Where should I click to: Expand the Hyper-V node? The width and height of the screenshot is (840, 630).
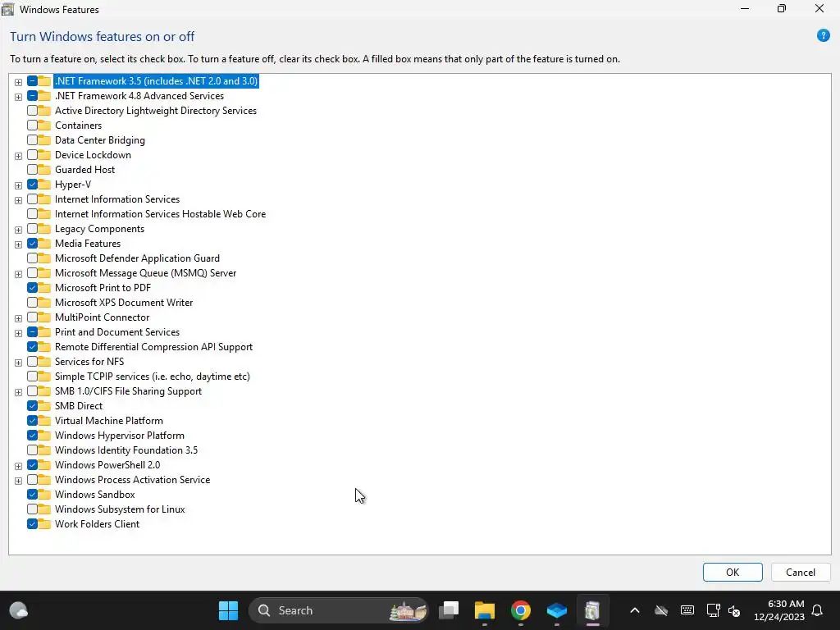pyautogui.click(x=18, y=185)
